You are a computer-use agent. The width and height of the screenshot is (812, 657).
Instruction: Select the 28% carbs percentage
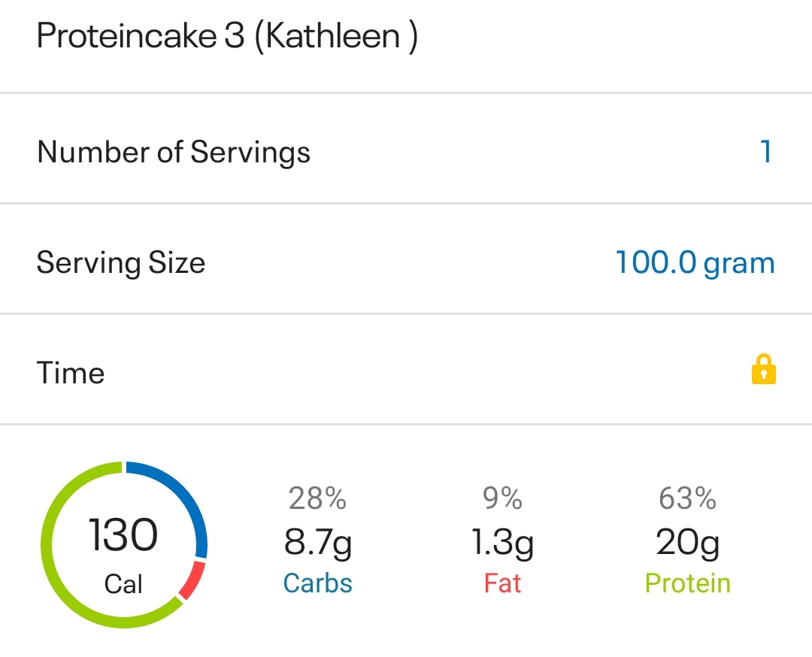[317, 498]
